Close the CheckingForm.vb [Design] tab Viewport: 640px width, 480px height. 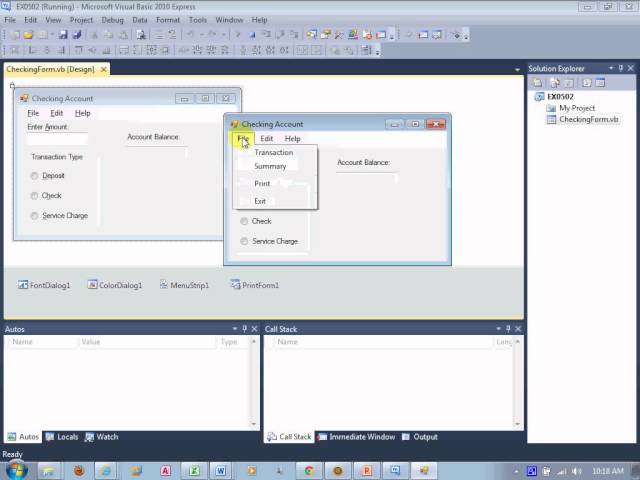click(x=104, y=69)
